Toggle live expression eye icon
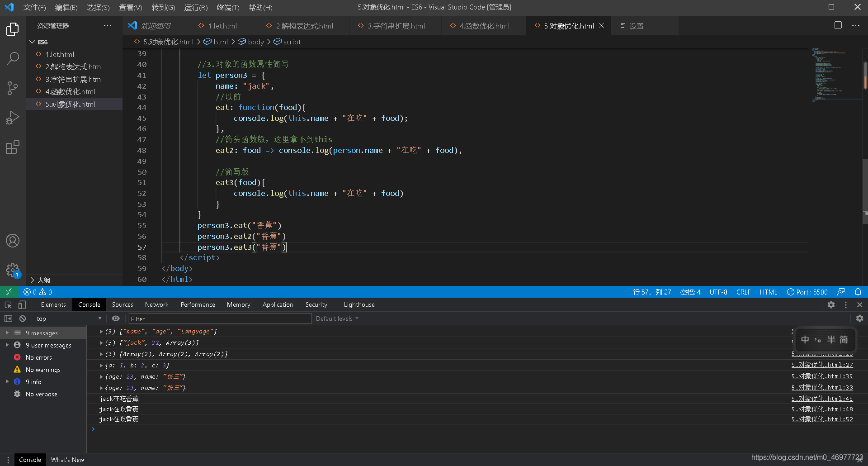This screenshot has width=868, height=466. click(116, 319)
